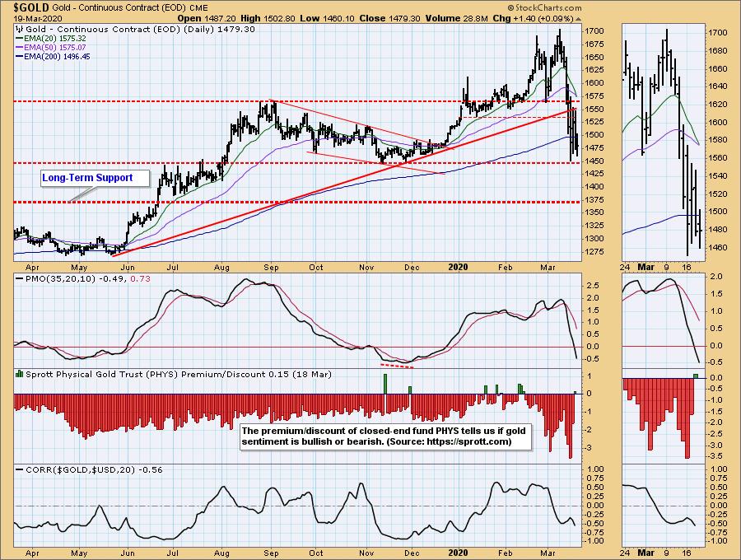Click the 1375 price axis label in main chart

[x=594, y=200]
